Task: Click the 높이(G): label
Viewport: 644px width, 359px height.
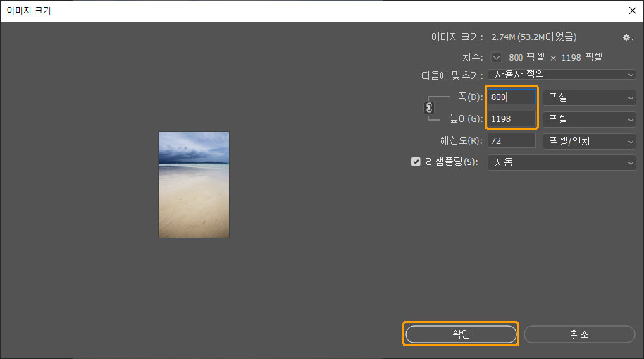Action: (x=466, y=119)
